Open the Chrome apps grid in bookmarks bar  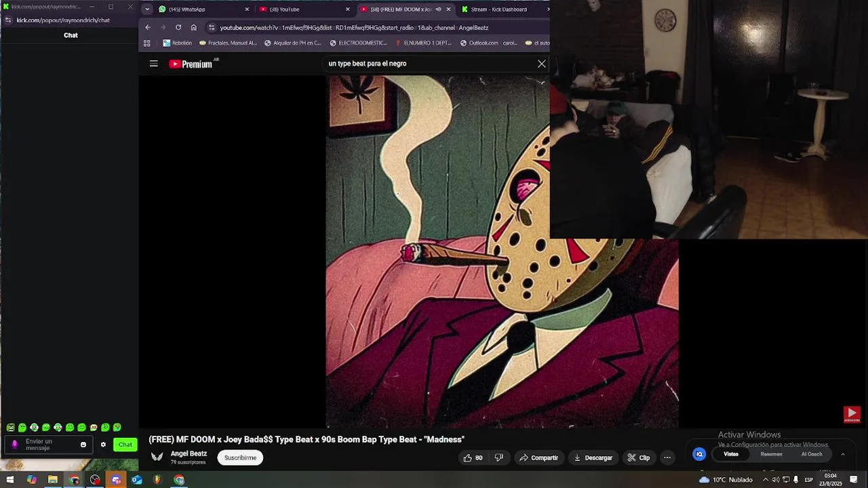click(x=147, y=43)
